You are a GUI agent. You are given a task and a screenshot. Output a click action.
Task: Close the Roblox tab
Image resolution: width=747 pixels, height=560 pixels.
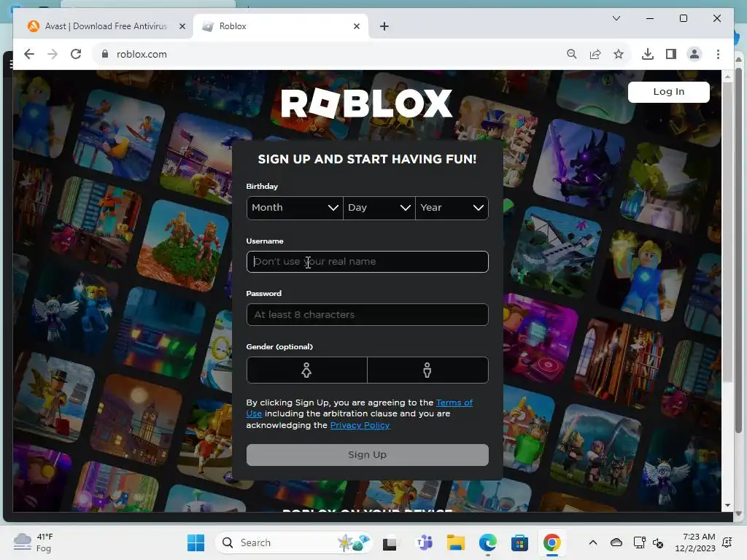click(x=356, y=26)
